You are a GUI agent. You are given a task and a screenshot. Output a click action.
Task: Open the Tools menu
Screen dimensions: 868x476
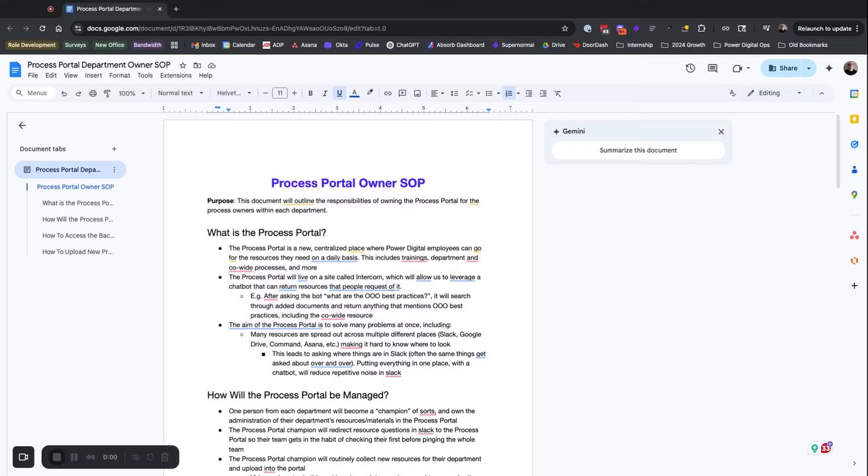[145, 75]
